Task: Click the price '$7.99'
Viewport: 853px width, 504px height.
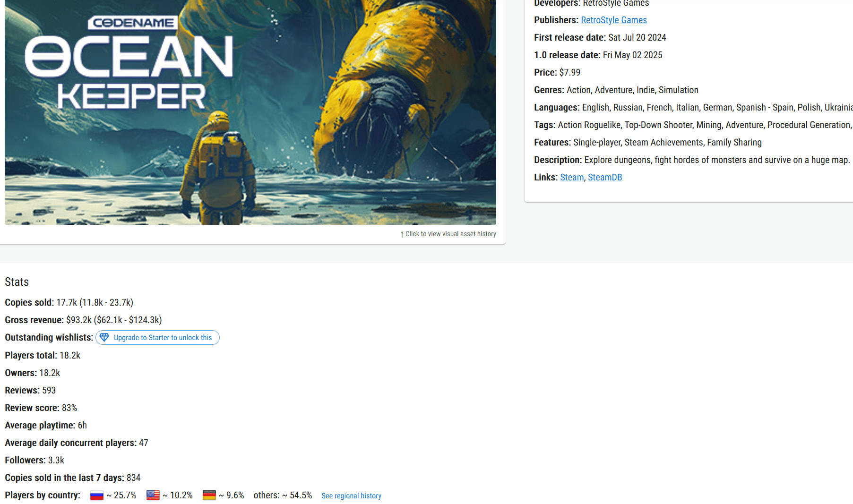Action: pyautogui.click(x=570, y=72)
